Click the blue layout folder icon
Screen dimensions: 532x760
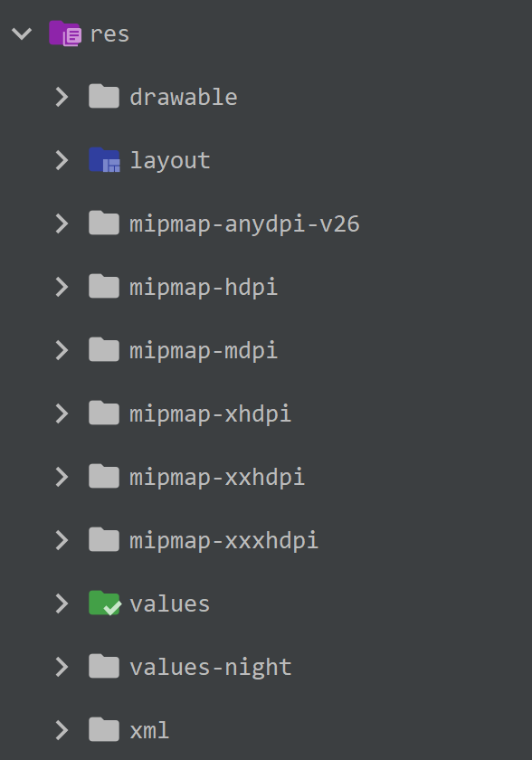click(x=104, y=160)
